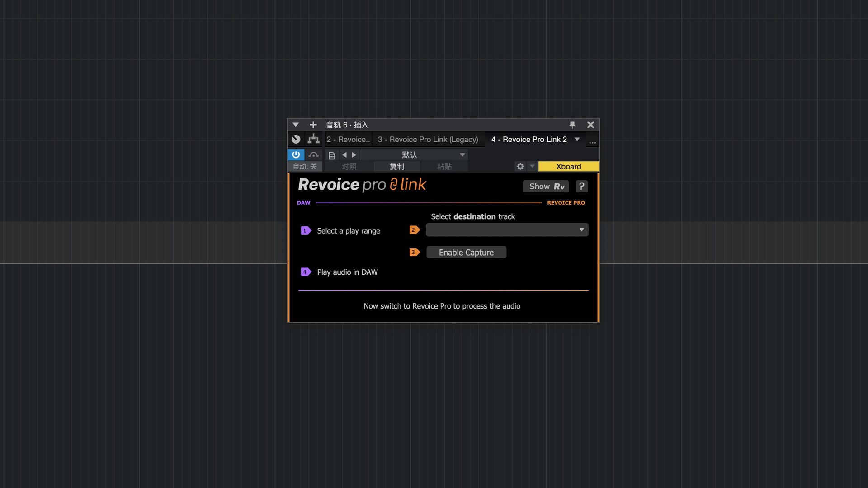Open the channel routing view icon
Viewport: 868px width, 488px height.
pyautogui.click(x=313, y=139)
